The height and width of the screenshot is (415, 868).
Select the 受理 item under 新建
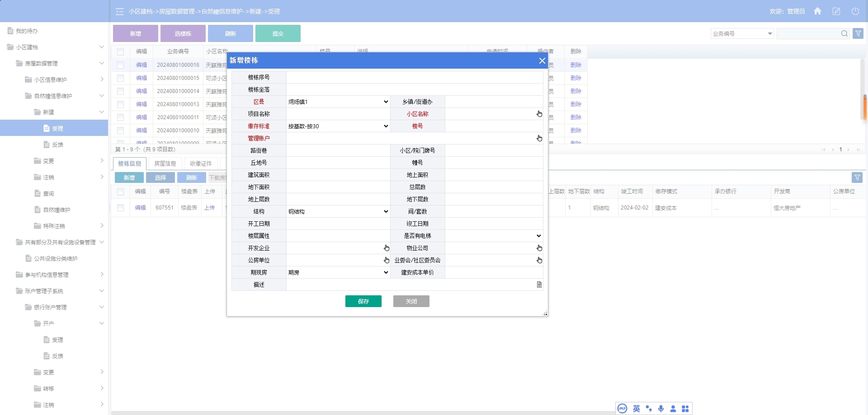tap(54, 128)
